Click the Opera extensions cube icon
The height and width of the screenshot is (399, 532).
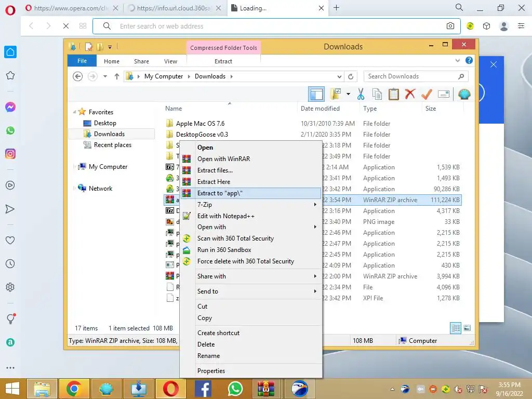pyautogui.click(x=486, y=26)
